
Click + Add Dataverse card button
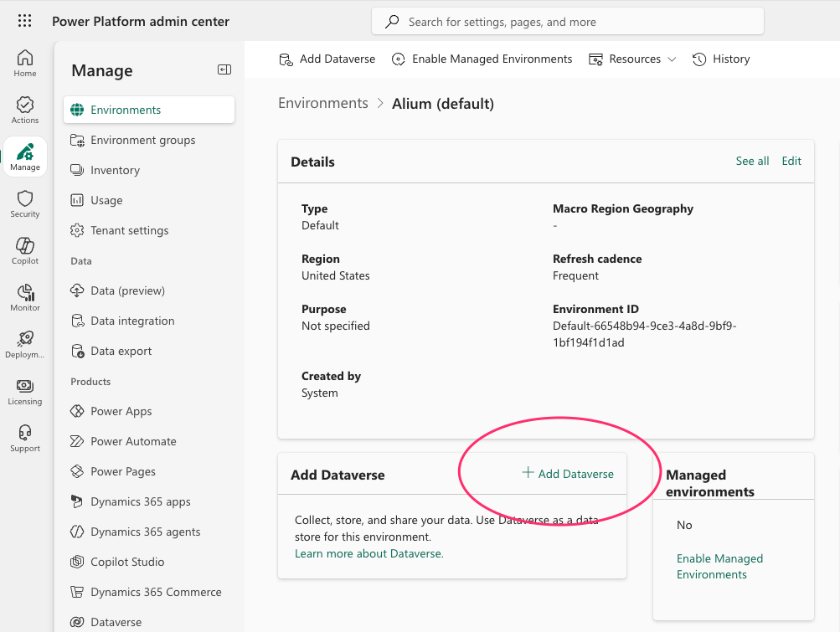click(568, 474)
